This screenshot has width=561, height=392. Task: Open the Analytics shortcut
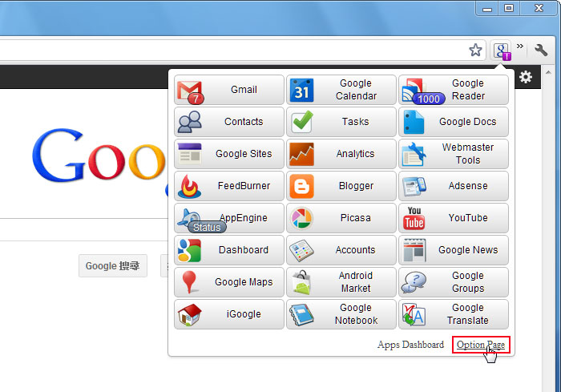[x=341, y=154]
